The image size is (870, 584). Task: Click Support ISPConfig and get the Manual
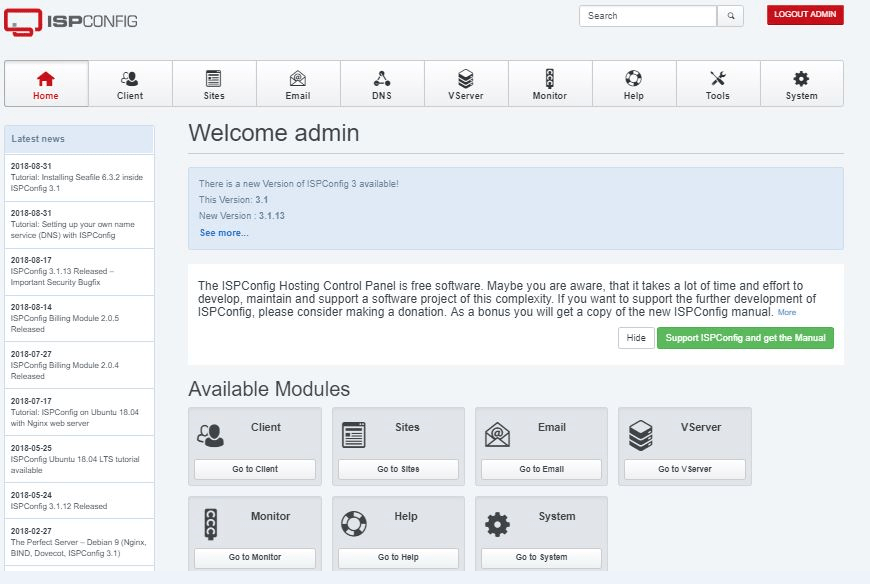[x=745, y=338]
